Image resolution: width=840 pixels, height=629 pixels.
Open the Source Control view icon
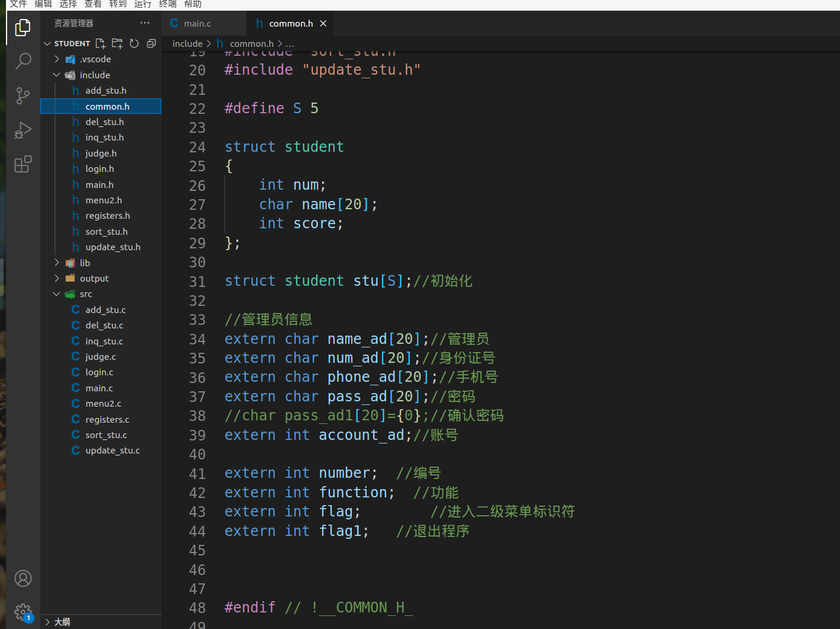(x=23, y=95)
